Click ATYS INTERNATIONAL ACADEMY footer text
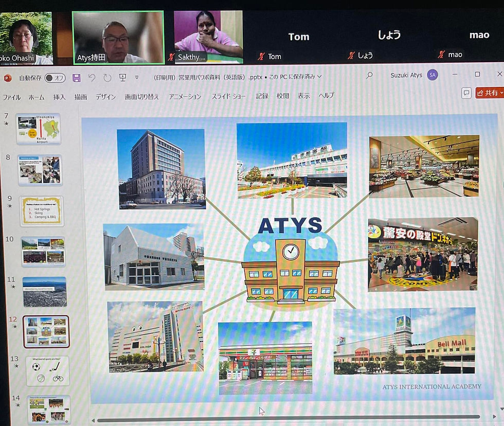This screenshot has width=504, height=426. point(431,386)
